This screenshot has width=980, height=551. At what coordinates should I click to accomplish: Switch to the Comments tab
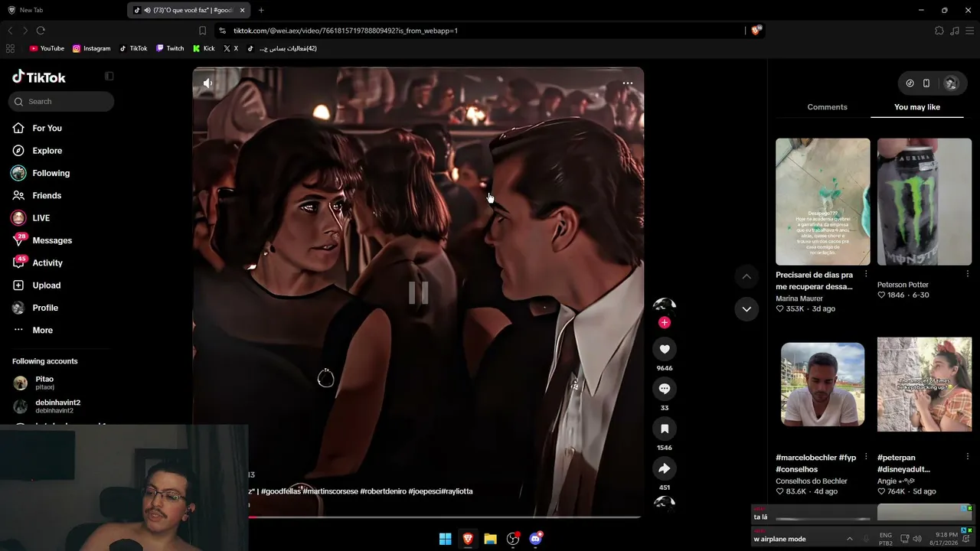pyautogui.click(x=827, y=107)
